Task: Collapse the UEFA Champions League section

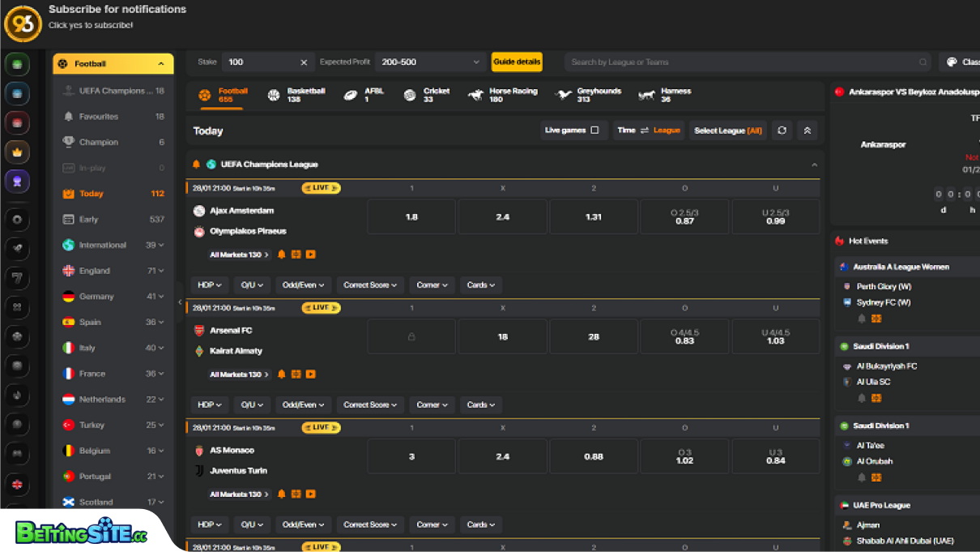Action: tap(814, 165)
